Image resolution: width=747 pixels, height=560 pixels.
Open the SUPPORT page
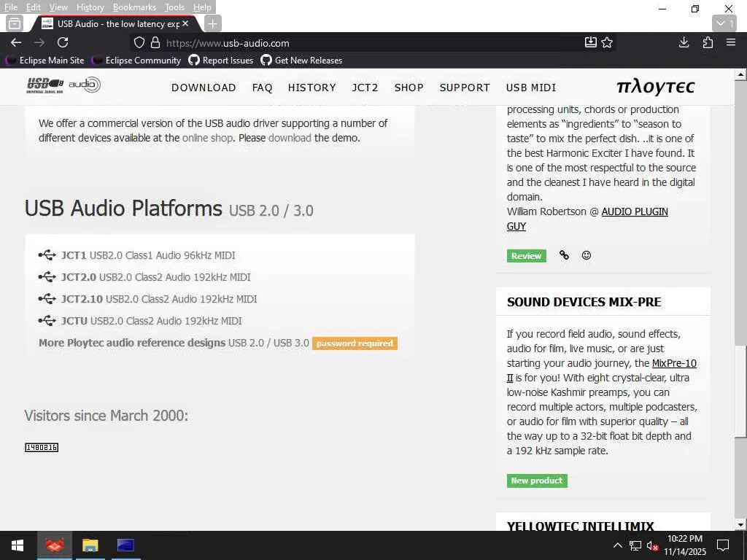[x=465, y=87]
